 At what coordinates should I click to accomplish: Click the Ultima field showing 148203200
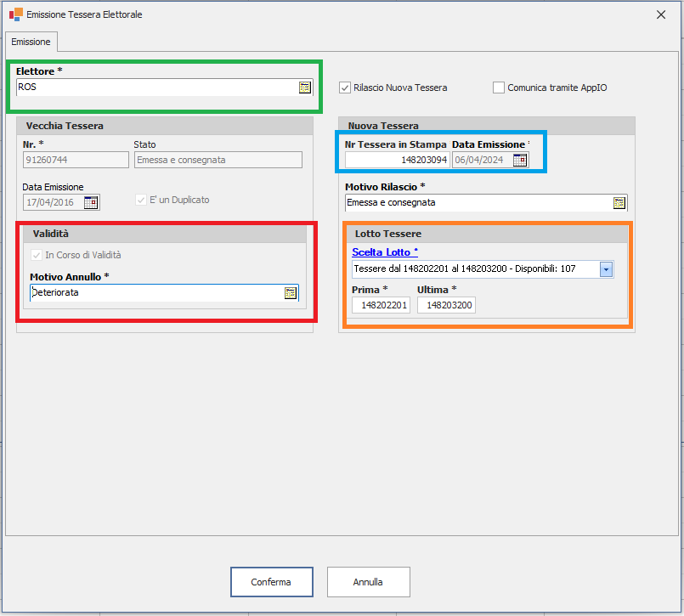coord(446,305)
